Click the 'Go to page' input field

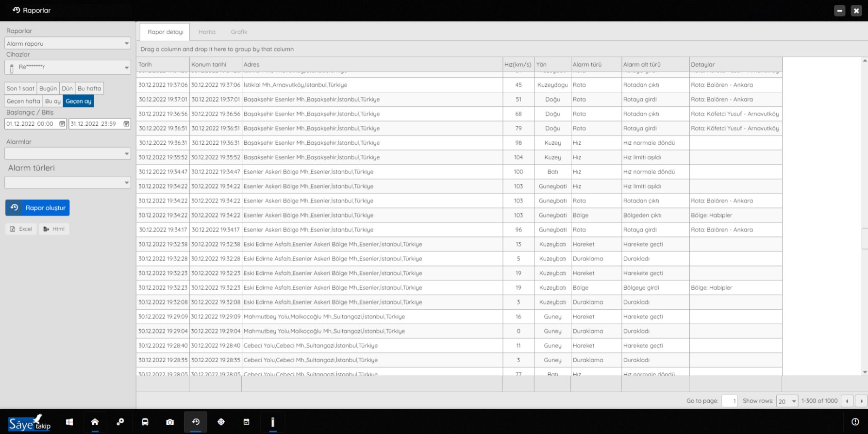point(729,401)
